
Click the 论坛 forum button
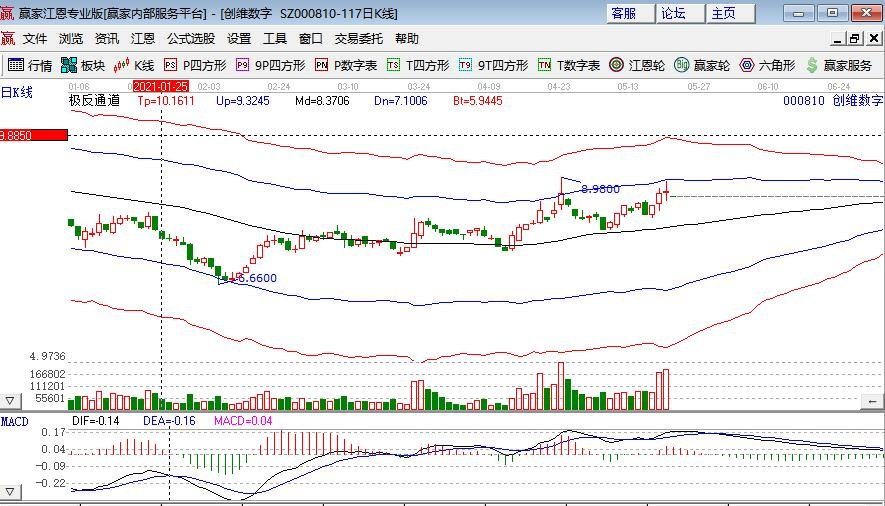tap(680, 13)
